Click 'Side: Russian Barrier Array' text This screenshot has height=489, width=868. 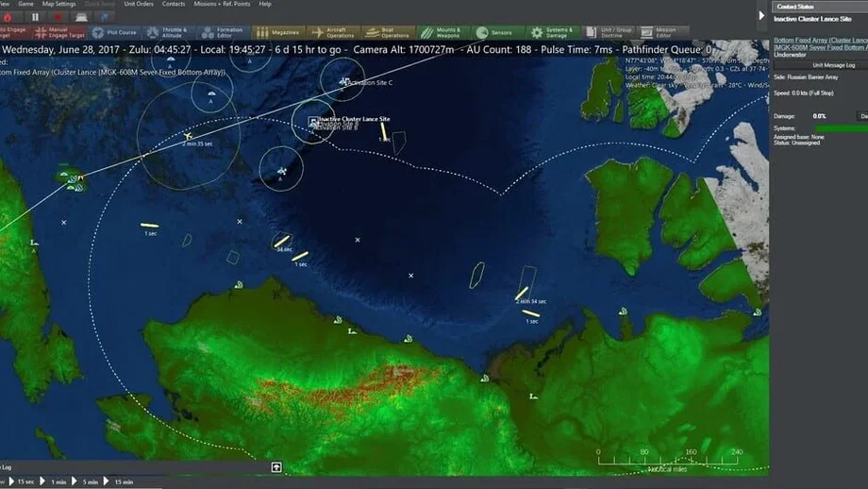(x=806, y=77)
